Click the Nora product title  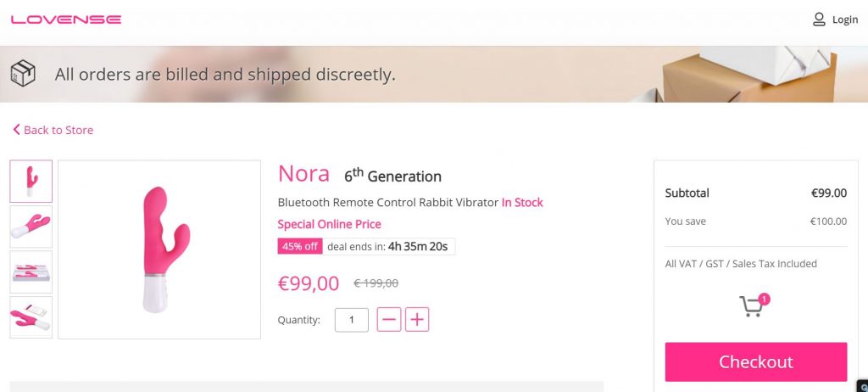coord(303,174)
